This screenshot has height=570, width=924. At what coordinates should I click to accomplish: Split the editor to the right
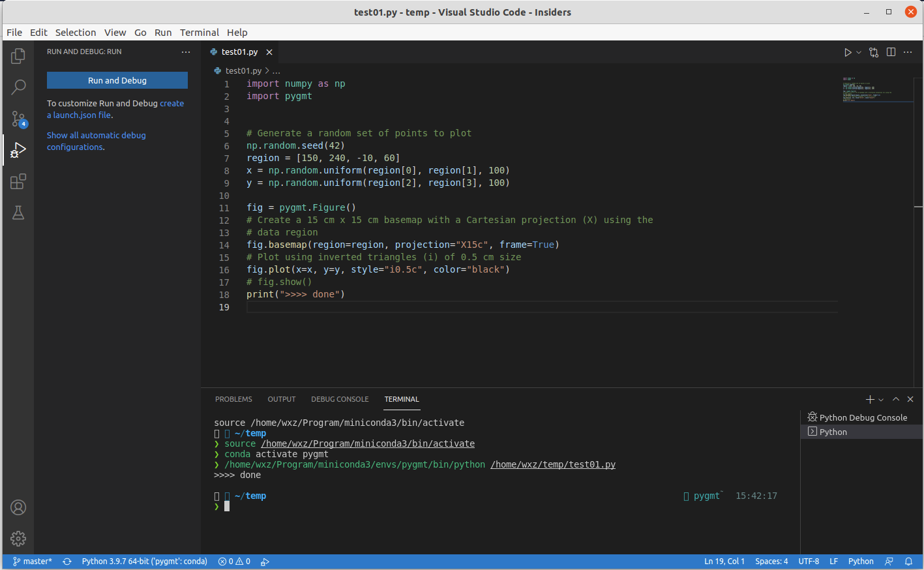(x=891, y=52)
